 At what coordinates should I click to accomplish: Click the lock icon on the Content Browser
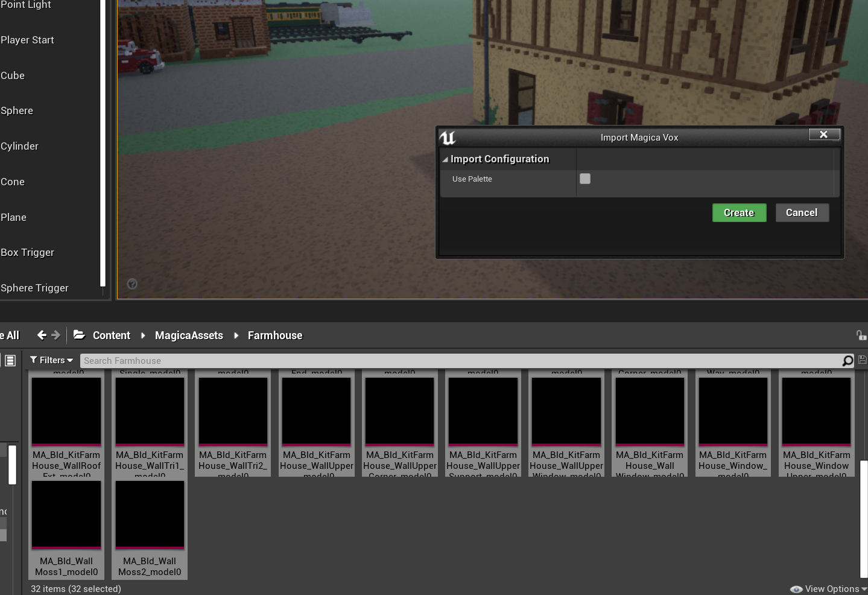tap(861, 335)
